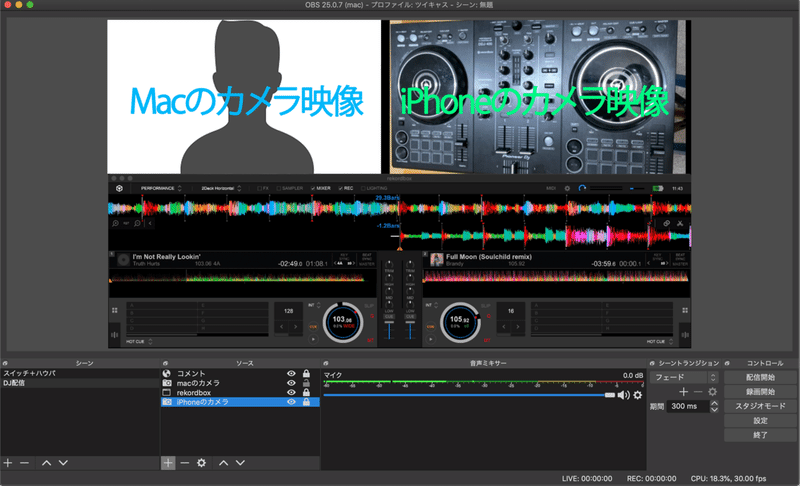This screenshot has width=800, height=486.
Task: Click the 300 ms duration field
Action: pyautogui.click(x=688, y=406)
